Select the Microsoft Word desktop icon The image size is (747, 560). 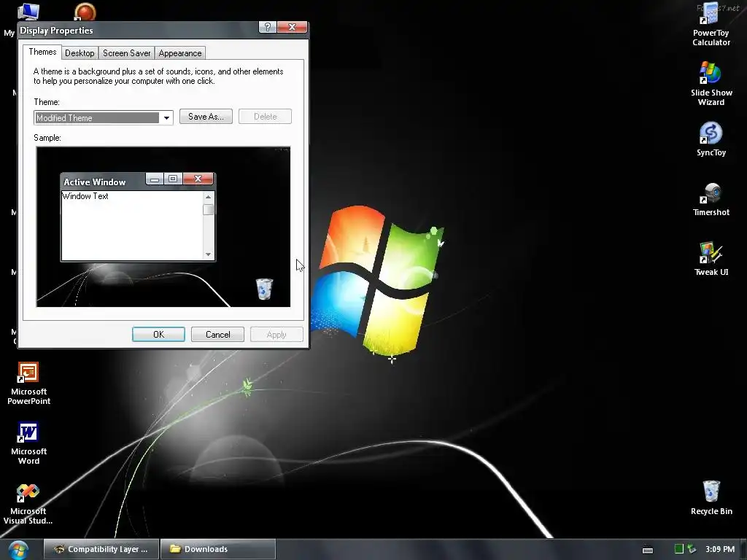pyautogui.click(x=28, y=443)
